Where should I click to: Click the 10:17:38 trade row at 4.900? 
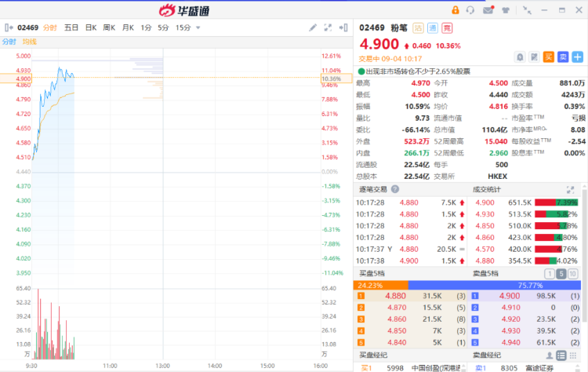coord(410,261)
